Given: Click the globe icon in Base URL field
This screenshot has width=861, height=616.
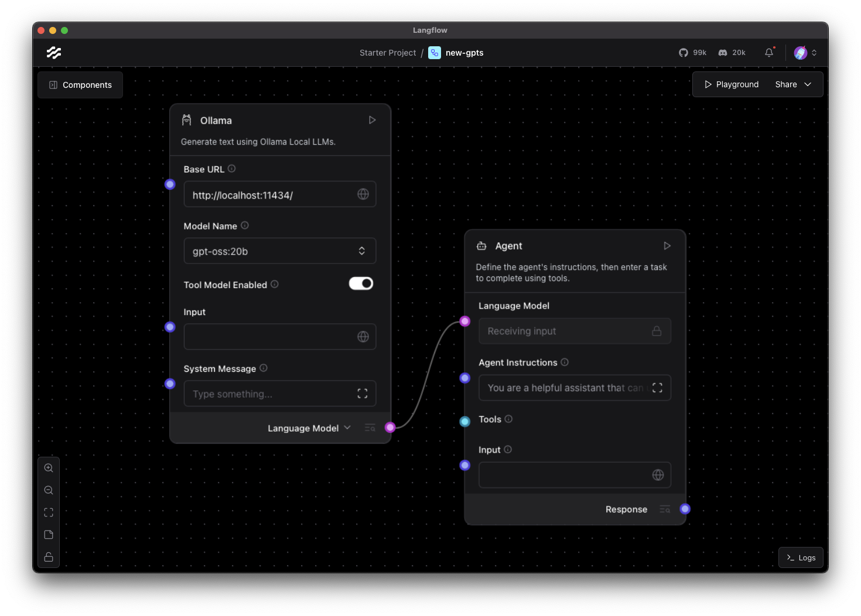Looking at the screenshot, I should [363, 194].
